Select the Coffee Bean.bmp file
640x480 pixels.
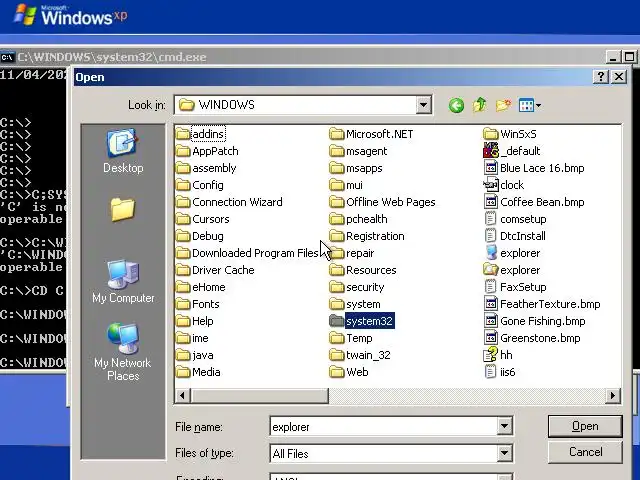click(x=534, y=202)
